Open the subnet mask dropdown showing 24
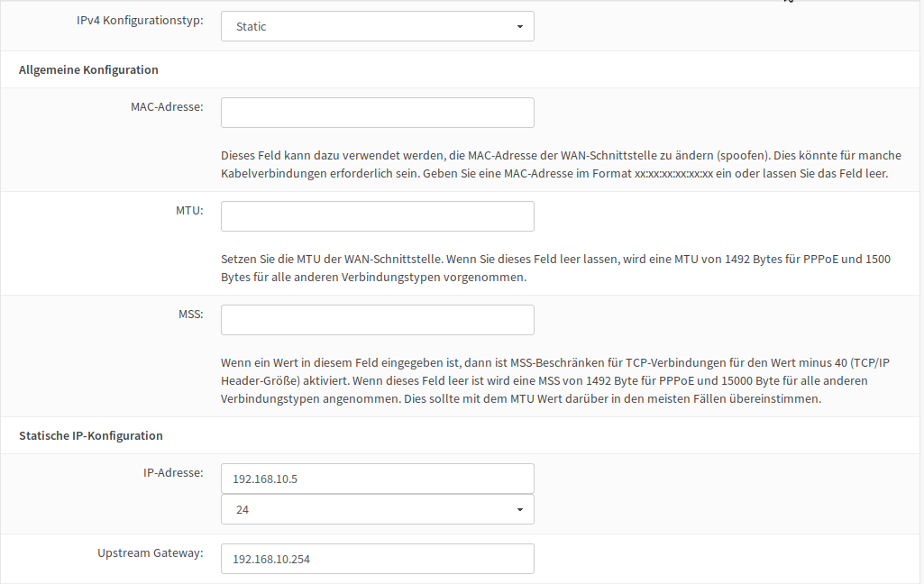 click(x=377, y=509)
